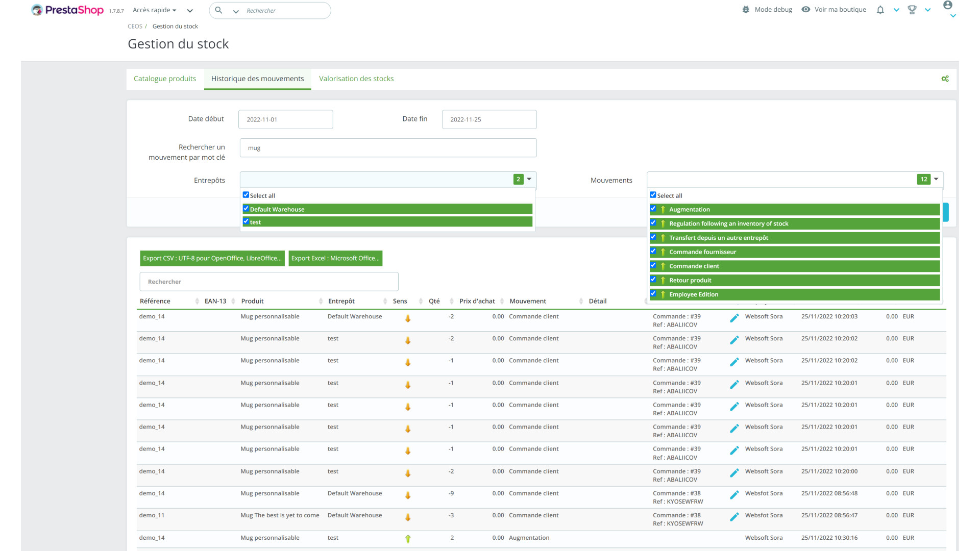Click the Mode debug bug icon
Screen dimensions: 980x551
tap(746, 10)
